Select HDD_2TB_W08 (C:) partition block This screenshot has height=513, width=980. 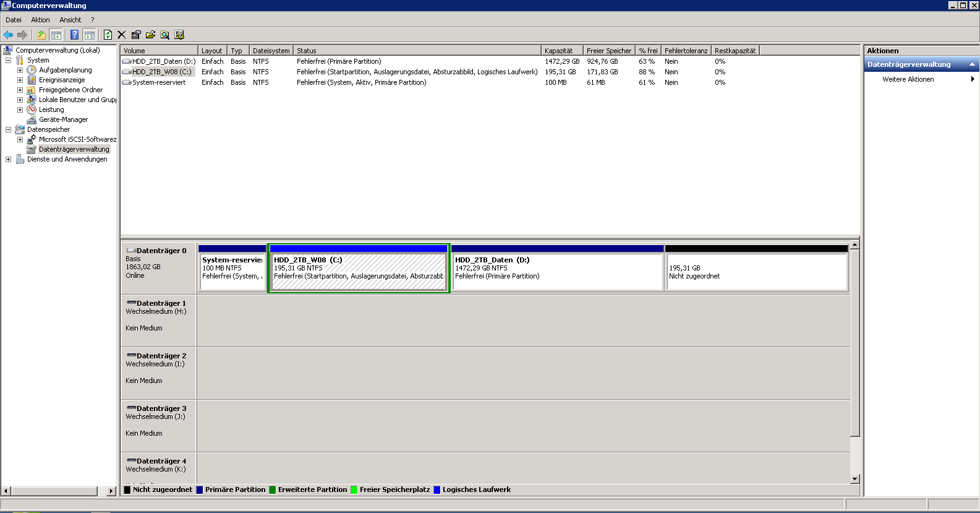[359, 268]
